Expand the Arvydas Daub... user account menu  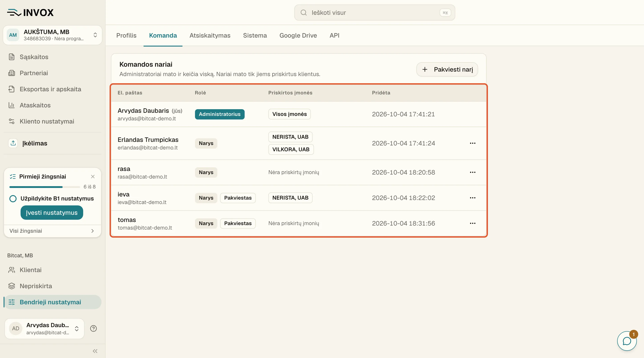tap(44, 328)
